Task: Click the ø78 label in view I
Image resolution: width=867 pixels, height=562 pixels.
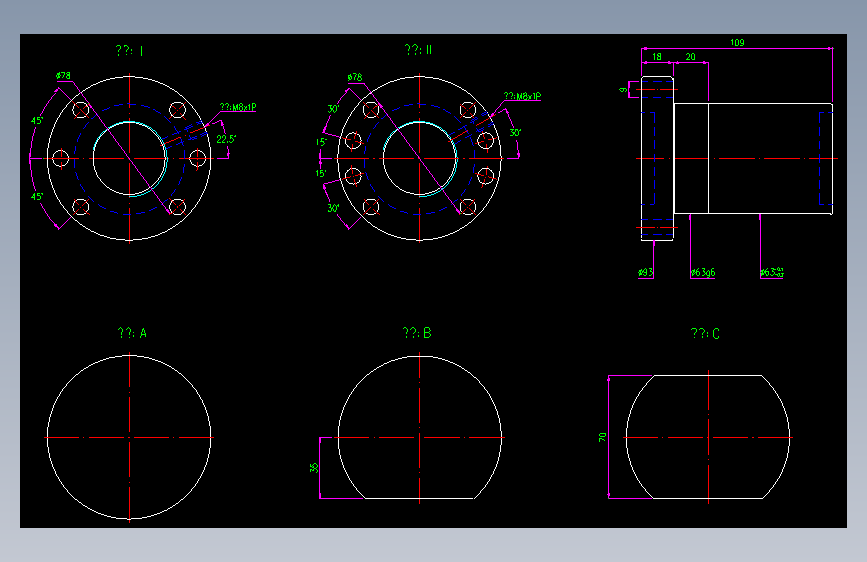Action: 63,76
